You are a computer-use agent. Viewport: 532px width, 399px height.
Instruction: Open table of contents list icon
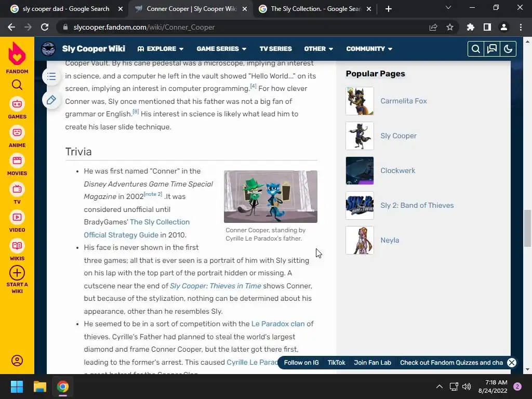point(51,76)
